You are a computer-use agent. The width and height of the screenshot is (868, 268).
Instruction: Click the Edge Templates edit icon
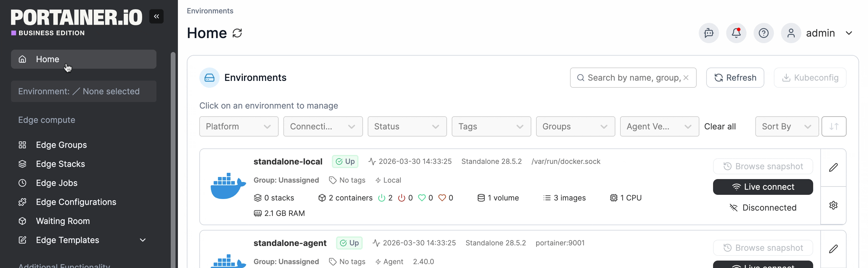click(22, 240)
